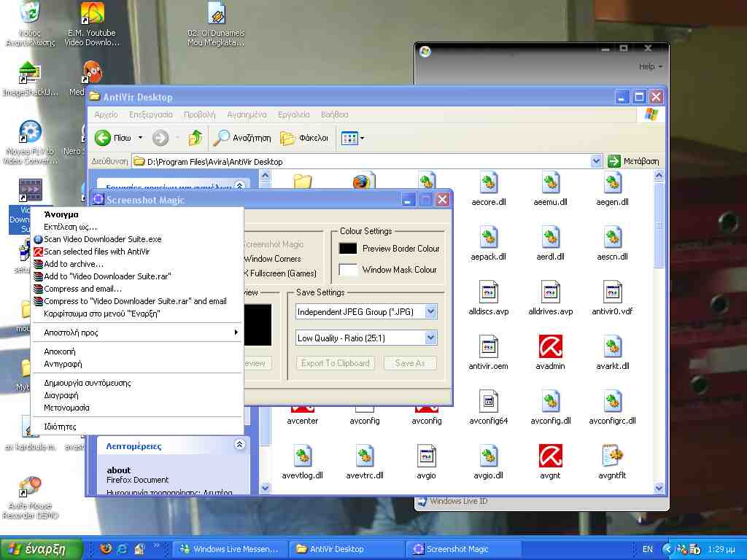Launch Firefox from quick launch bar
This screenshot has height=560, width=747.
pos(106,549)
